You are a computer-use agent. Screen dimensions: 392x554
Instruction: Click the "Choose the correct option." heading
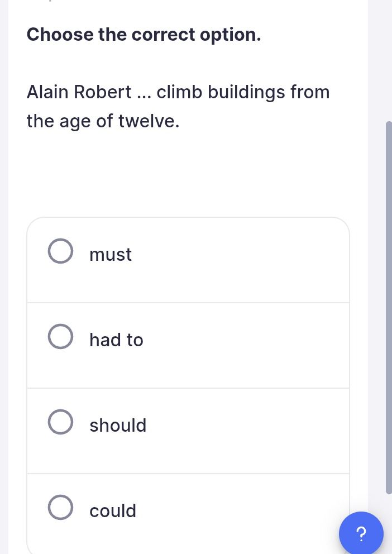(144, 35)
